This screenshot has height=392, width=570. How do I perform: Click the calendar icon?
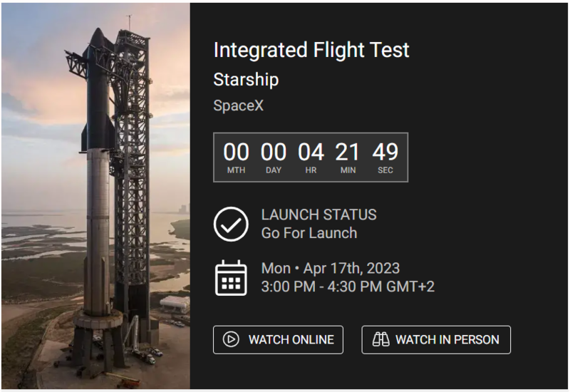click(231, 278)
